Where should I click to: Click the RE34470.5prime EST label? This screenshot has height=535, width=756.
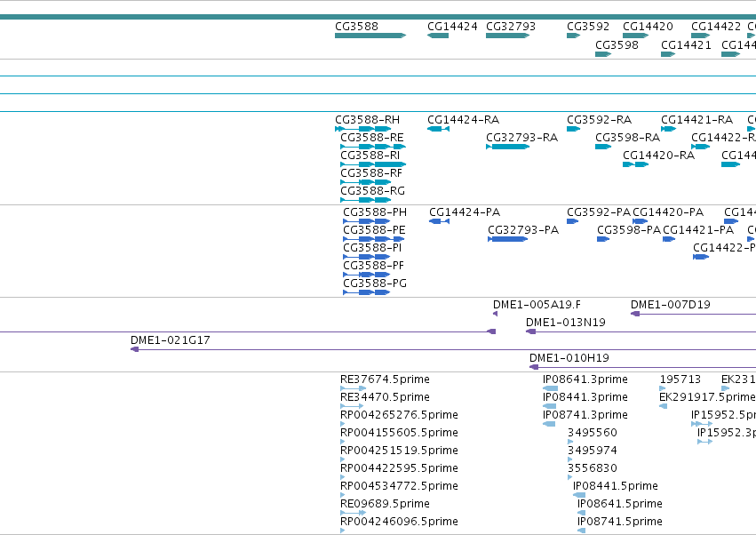point(385,397)
